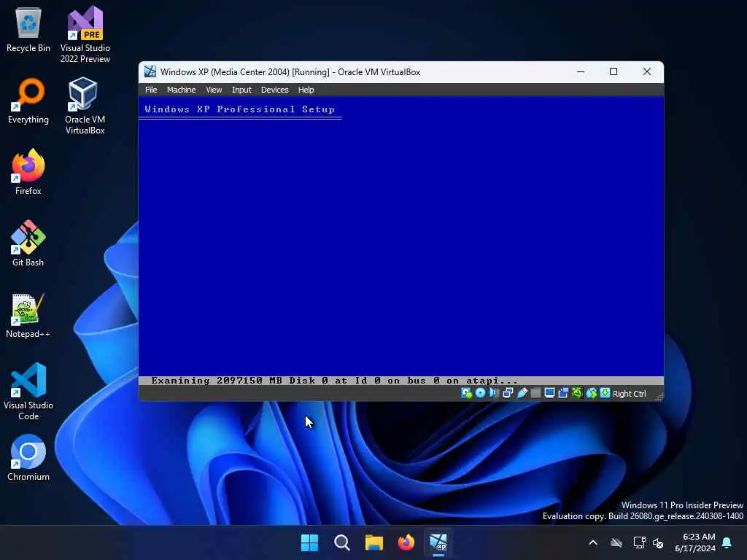Click the 'Windows XP Professional Setup' heading

pyautogui.click(x=239, y=109)
